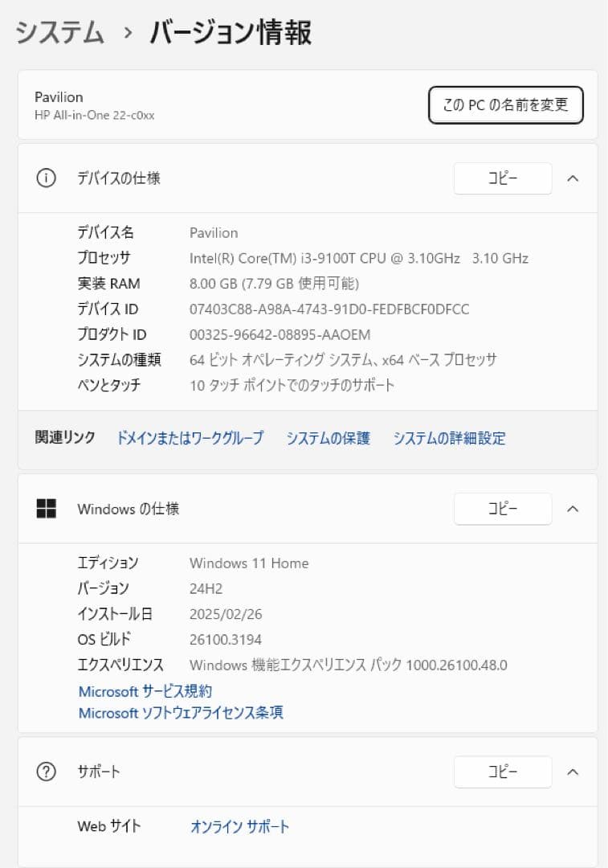Select the デバイス名 value Pavilion

(x=214, y=232)
